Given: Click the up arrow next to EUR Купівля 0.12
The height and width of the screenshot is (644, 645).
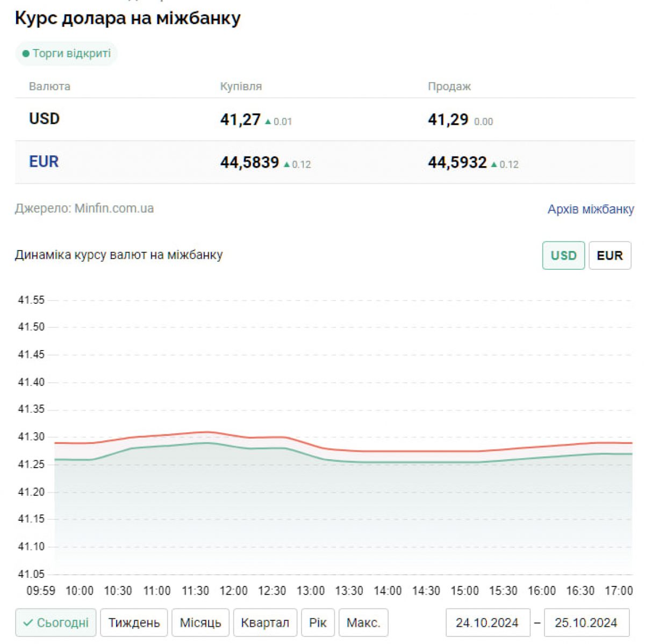Looking at the screenshot, I should (x=287, y=164).
